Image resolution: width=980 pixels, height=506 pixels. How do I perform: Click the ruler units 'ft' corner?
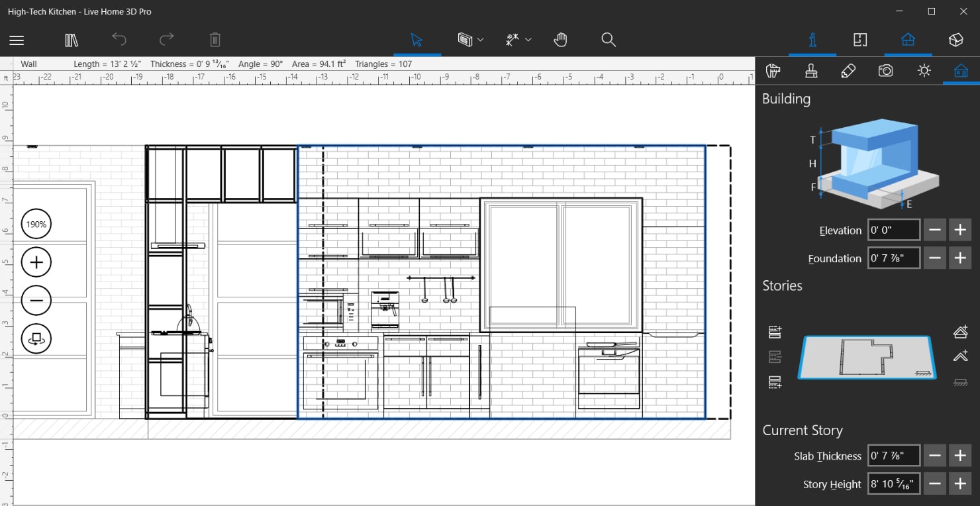(6, 77)
